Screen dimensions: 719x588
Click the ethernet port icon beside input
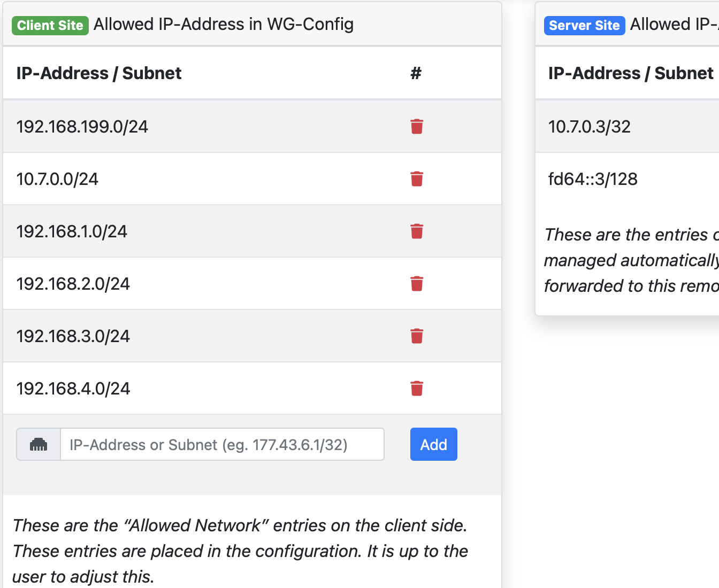(39, 445)
